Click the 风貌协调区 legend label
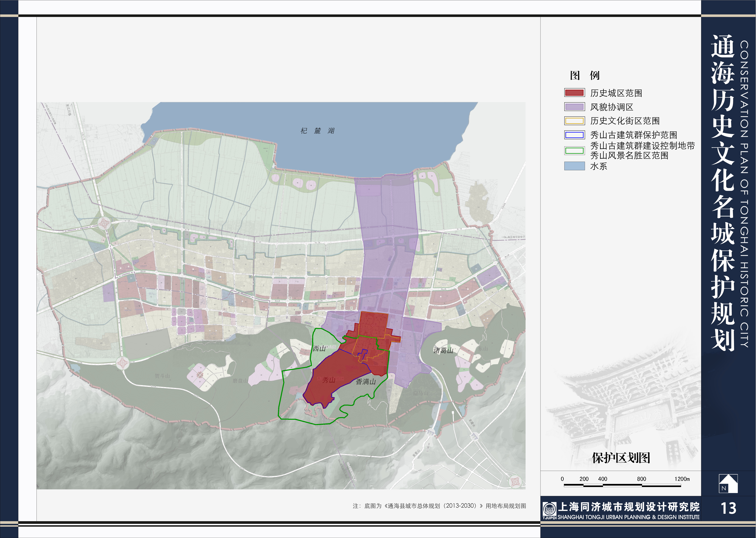 coord(612,107)
